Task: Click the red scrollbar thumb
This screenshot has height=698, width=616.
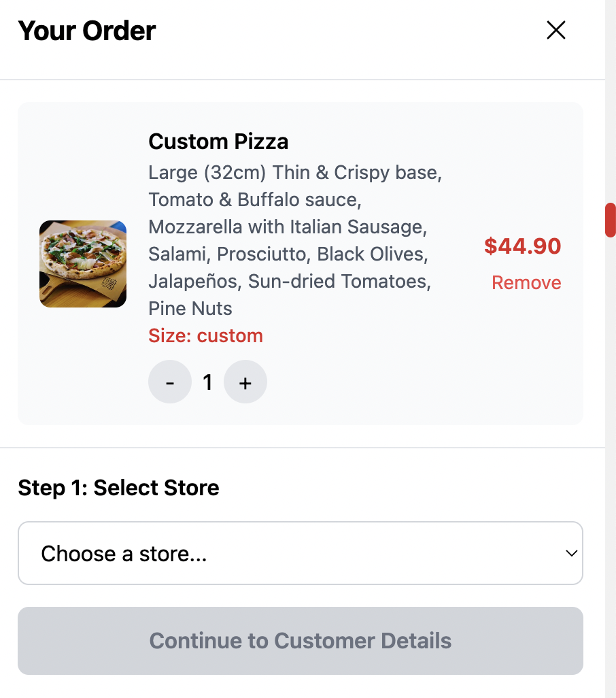Action: click(610, 220)
